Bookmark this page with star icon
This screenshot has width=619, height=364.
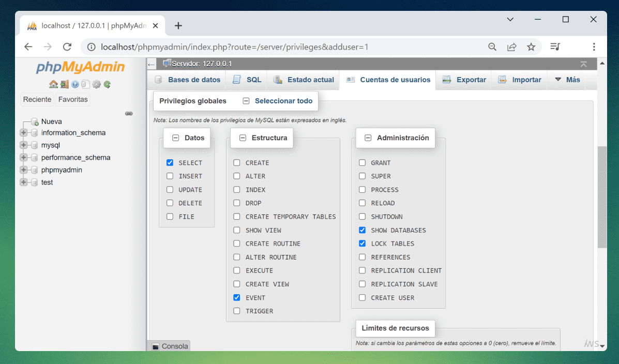coord(531,47)
